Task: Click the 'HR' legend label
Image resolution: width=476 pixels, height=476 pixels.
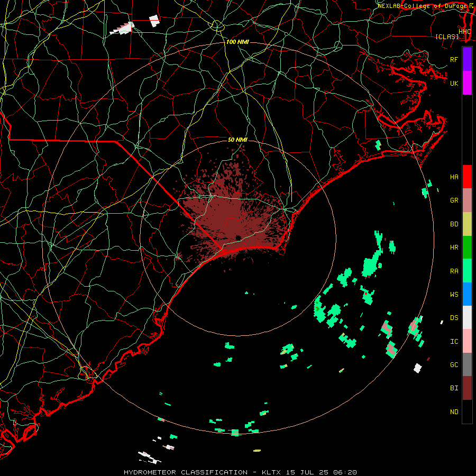Action: tap(454, 248)
